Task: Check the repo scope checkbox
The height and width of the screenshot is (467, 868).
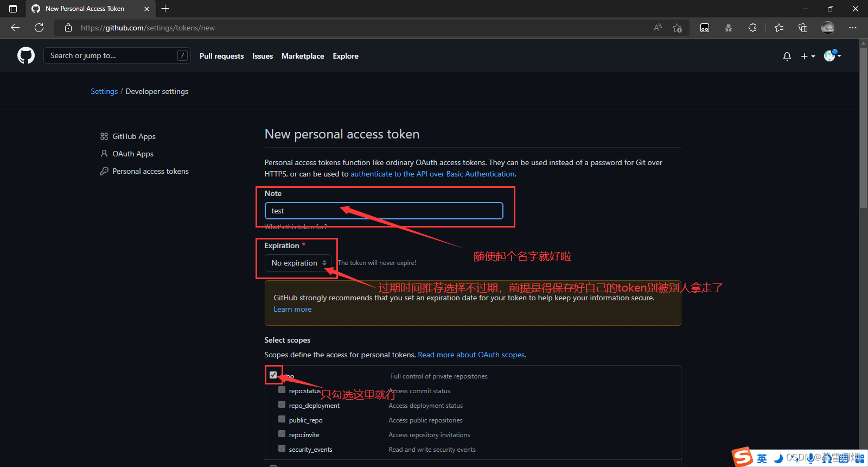Action: coord(273,375)
